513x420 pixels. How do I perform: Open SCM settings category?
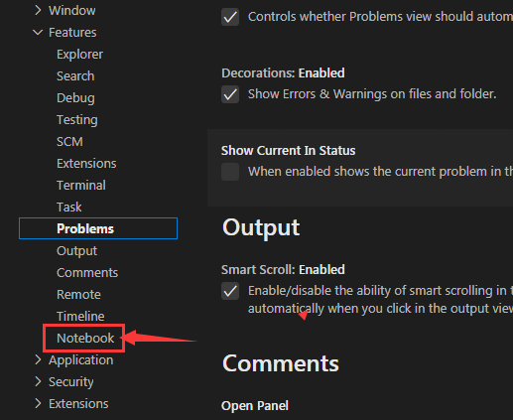click(69, 142)
